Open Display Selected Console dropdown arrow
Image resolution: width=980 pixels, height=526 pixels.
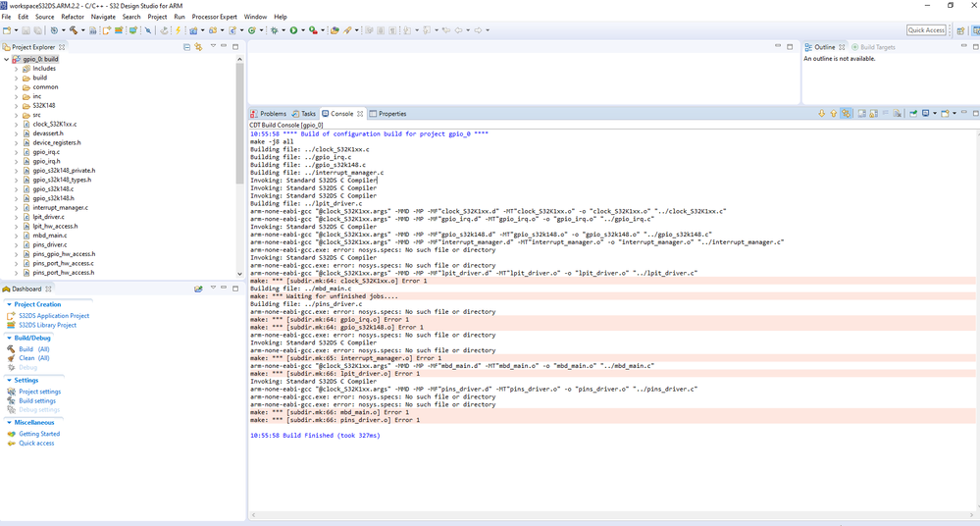tap(935, 113)
